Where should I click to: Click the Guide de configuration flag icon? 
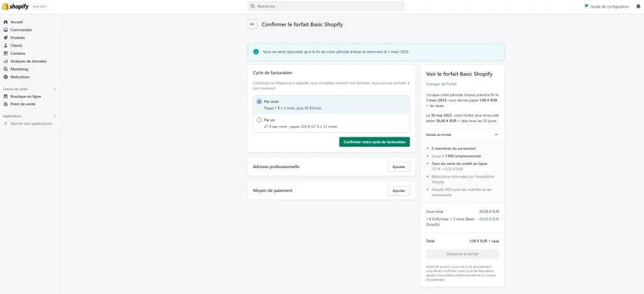point(586,6)
